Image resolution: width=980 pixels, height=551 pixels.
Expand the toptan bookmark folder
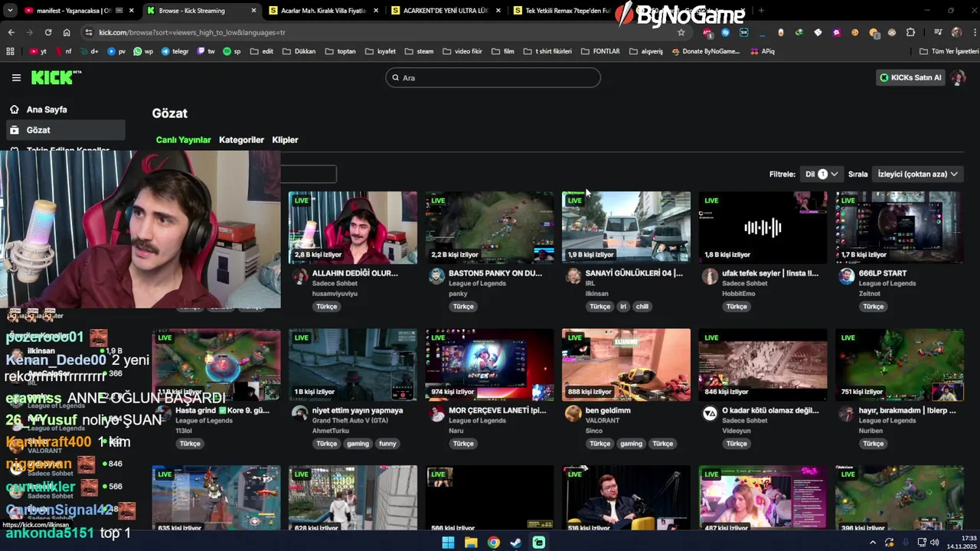coord(340,51)
